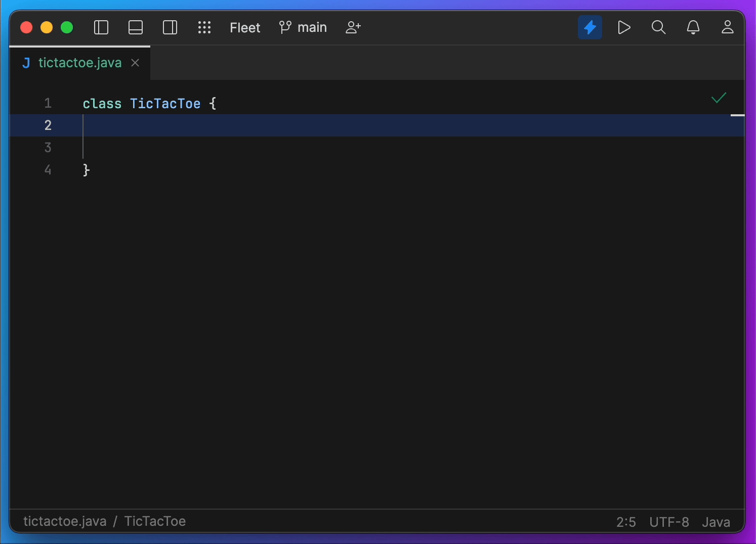Click line number 4 in gutter
This screenshot has width=756, height=544.
coord(48,170)
